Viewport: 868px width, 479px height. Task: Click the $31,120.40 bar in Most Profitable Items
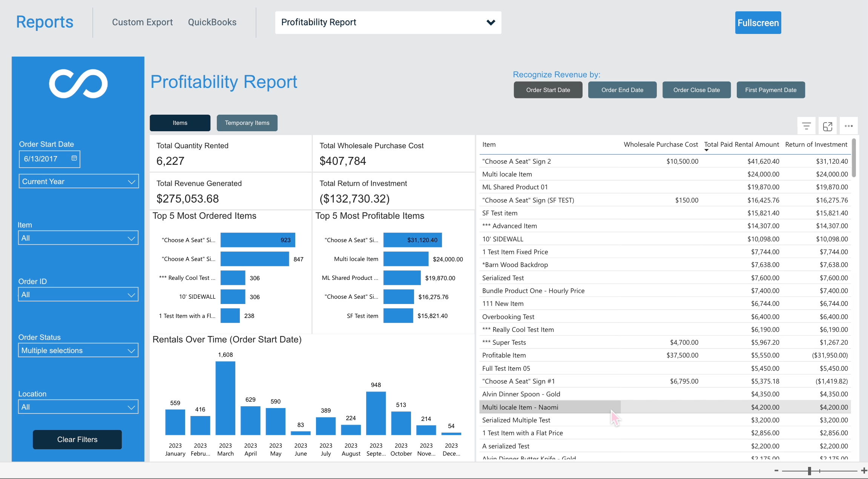(413, 240)
